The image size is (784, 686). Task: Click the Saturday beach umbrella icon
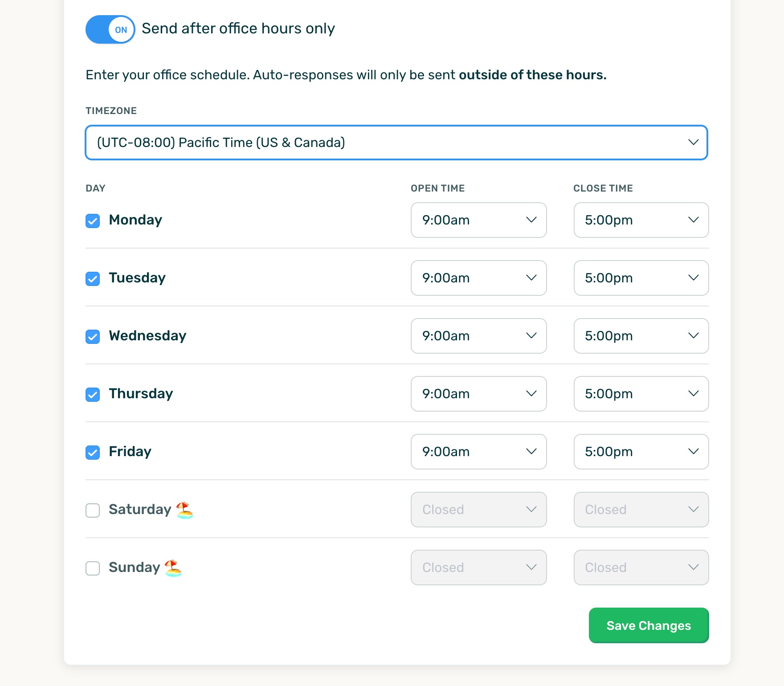[x=185, y=510]
